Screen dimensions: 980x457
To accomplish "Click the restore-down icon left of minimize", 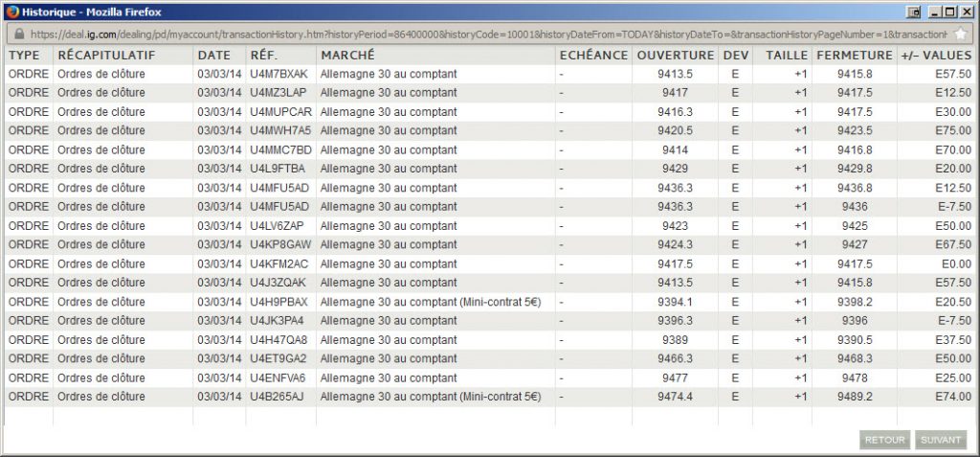I will [914, 11].
